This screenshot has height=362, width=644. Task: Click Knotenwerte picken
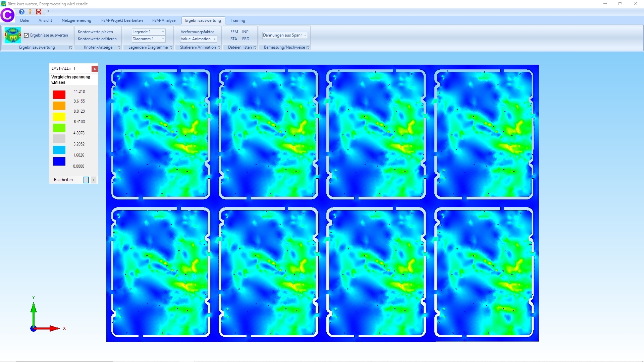[x=95, y=32]
